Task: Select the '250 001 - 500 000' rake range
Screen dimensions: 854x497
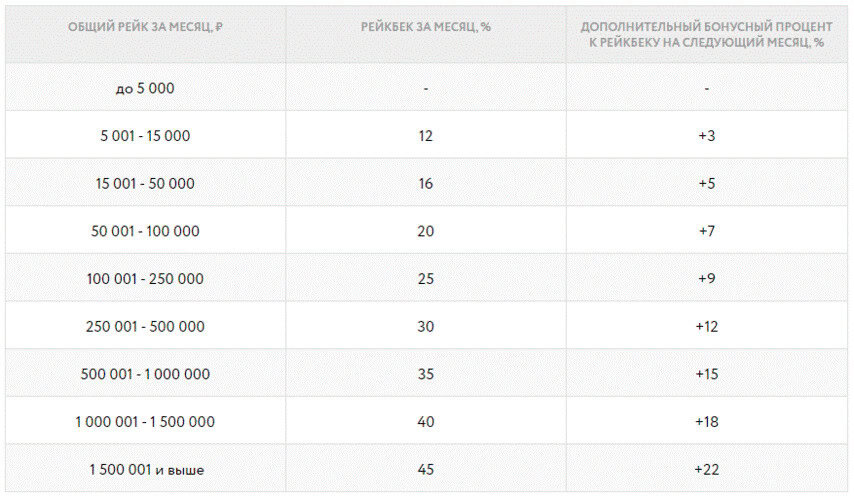Action: 145,327
